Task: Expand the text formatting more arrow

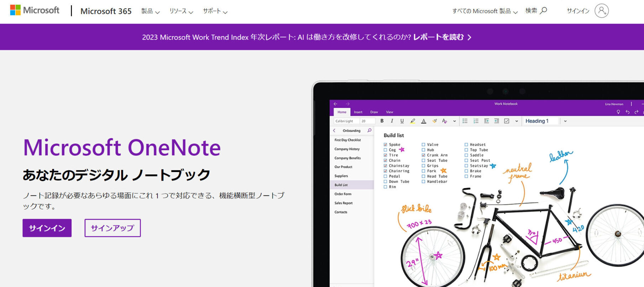Action: (454, 121)
